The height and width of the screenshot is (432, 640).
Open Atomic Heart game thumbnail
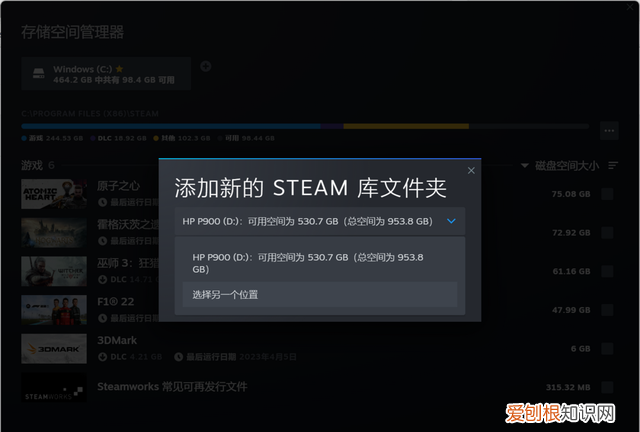pos(54,194)
